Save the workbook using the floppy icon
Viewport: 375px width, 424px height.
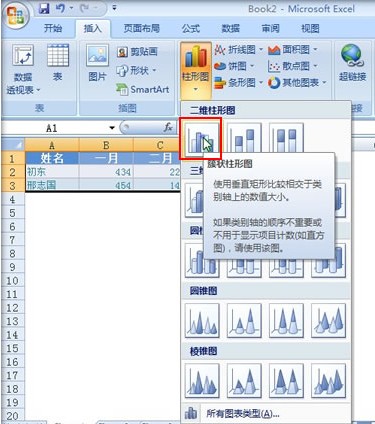[x=44, y=8]
